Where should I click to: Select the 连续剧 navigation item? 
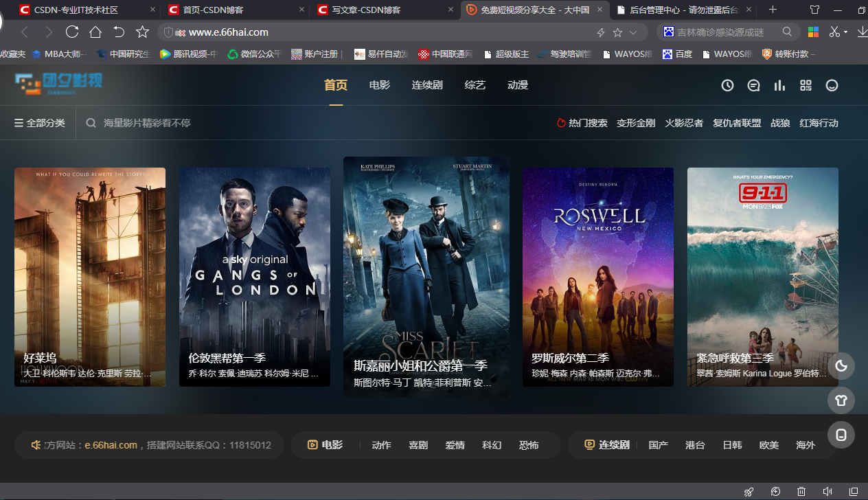coord(427,85)
